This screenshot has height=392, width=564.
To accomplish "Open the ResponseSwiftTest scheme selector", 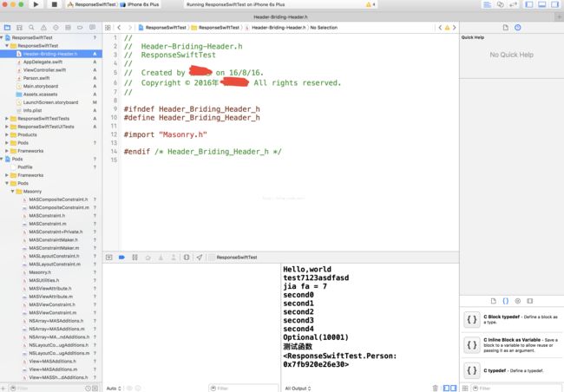I will pos(92,4).
